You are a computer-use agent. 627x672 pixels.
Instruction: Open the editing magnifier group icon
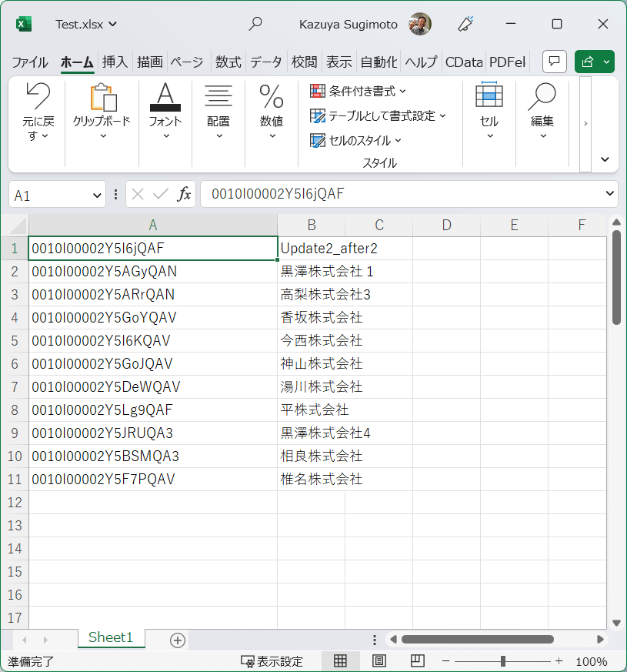pos(542,96)
